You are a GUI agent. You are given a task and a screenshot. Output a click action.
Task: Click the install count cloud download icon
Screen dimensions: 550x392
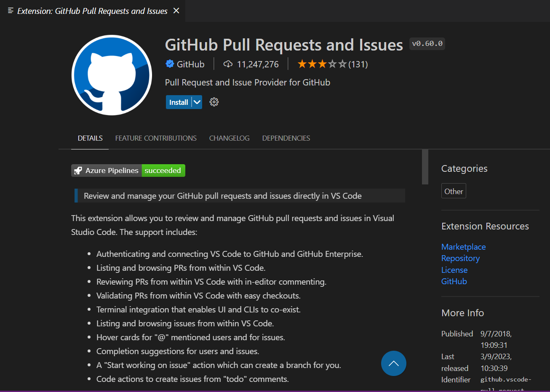pos(228,64)
